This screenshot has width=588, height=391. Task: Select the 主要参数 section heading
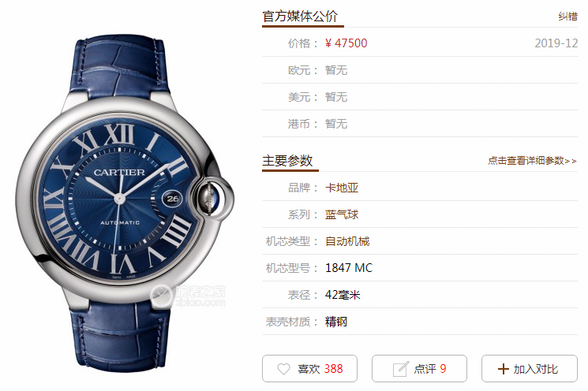coord(287,161)
